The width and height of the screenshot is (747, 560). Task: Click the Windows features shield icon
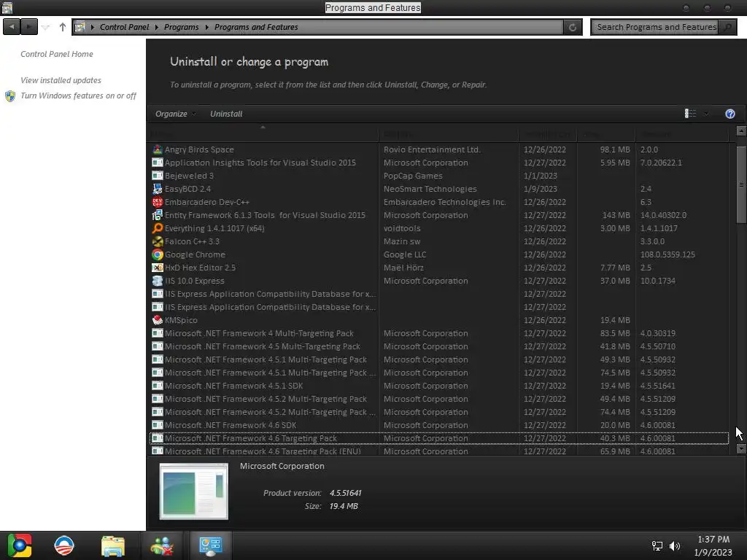click(x=10, y=96)
